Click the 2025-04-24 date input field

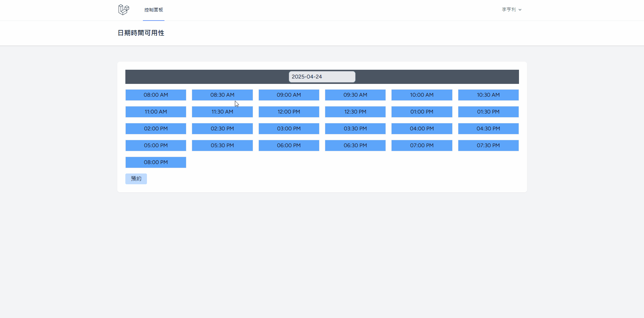click(322, 77)
